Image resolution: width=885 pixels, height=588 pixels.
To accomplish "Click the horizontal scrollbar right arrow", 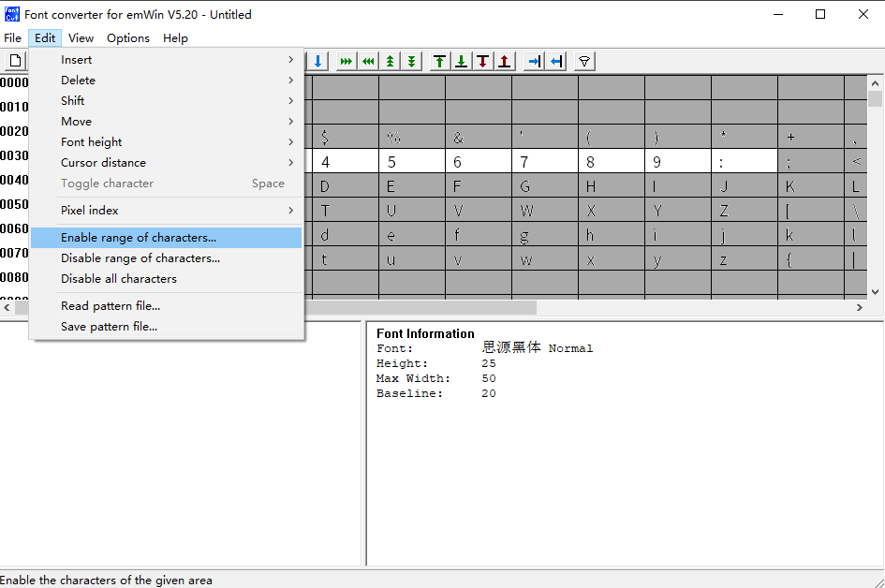I will (x=860, y=307).
